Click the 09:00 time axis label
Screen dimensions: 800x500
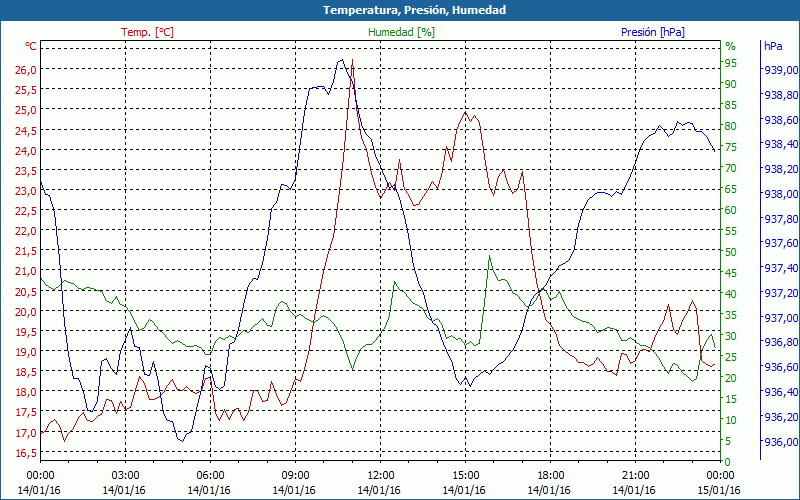[x=295, y=475]
